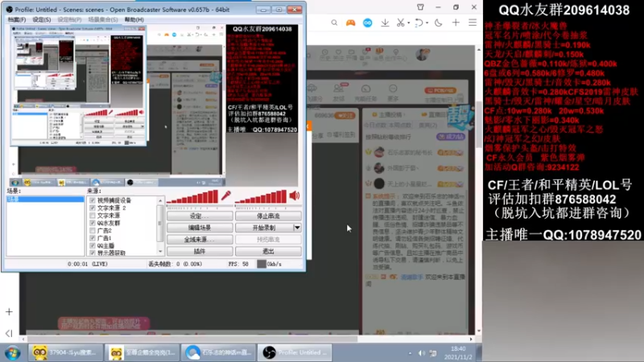Toggle 广告1 source checkbox
The height and width of the screenshot is (362, 644).
tap(93, 238)
